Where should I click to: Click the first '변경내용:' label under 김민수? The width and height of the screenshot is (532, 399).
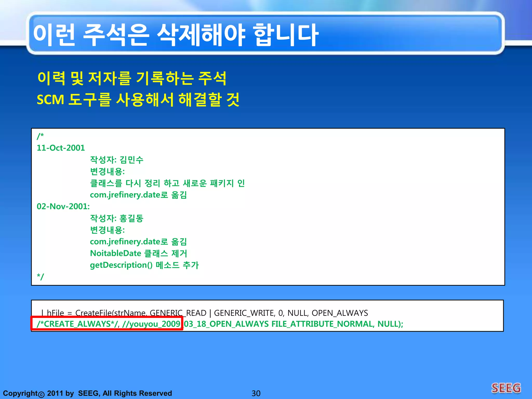point(107,171)
